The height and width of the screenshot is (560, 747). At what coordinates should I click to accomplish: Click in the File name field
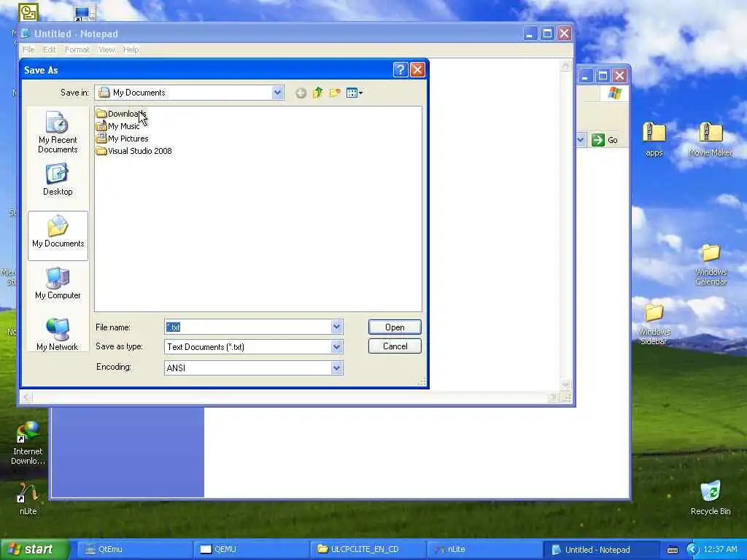point(248,327)
